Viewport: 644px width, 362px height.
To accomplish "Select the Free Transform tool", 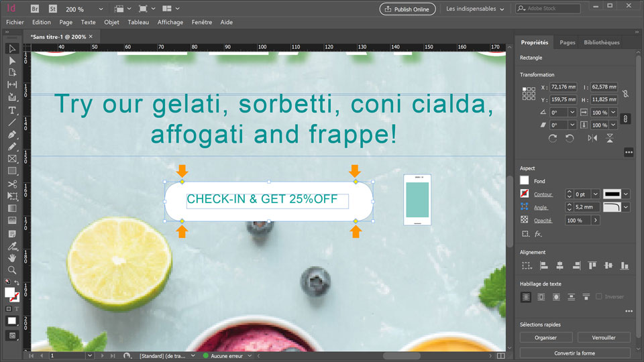I will tap(12, 196).
